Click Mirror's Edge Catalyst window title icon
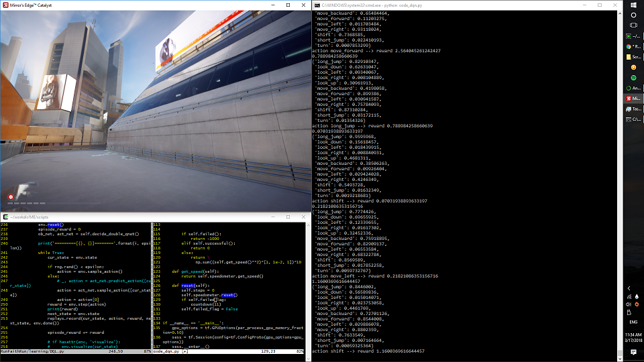 (x=5, y=5)
